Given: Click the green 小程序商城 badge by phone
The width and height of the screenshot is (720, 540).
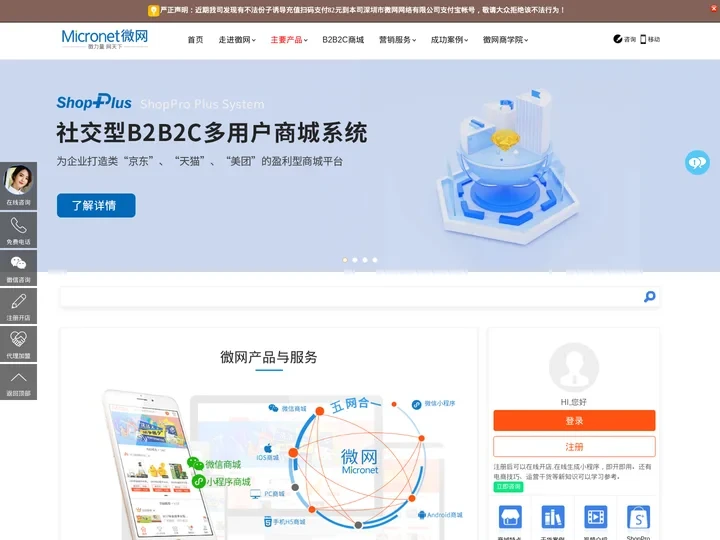Looking at the screenshot, I should tap(221, 482).
